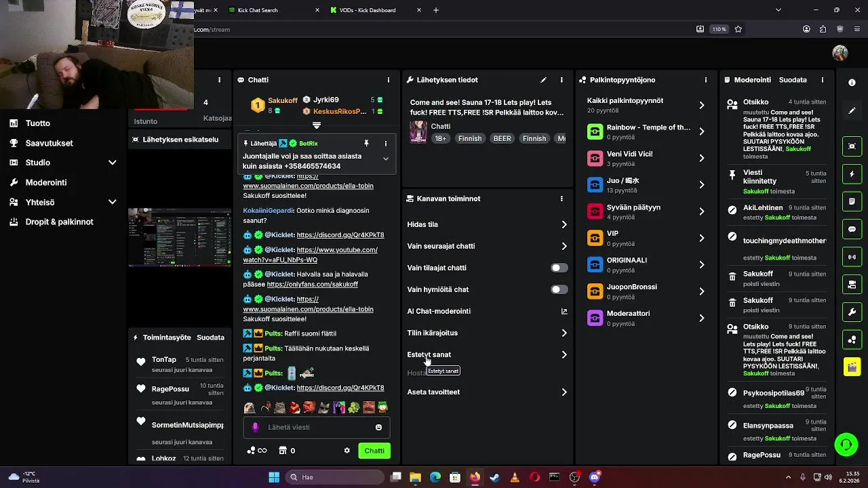Screen dimensions: 868x488
Task: Open the Moderointi panel three-dot menu
Action: click(823, 80)
